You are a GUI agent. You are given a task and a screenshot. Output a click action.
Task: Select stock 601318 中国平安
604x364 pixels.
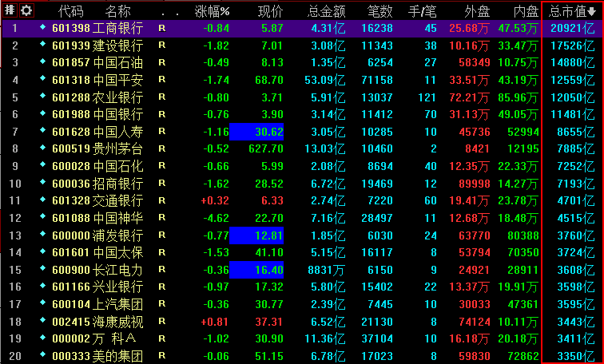pos(97,80)
